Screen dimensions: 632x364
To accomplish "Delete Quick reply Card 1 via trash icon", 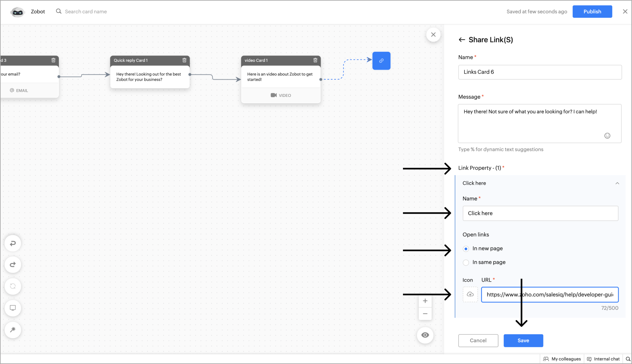I will click(x=184, y=60).
